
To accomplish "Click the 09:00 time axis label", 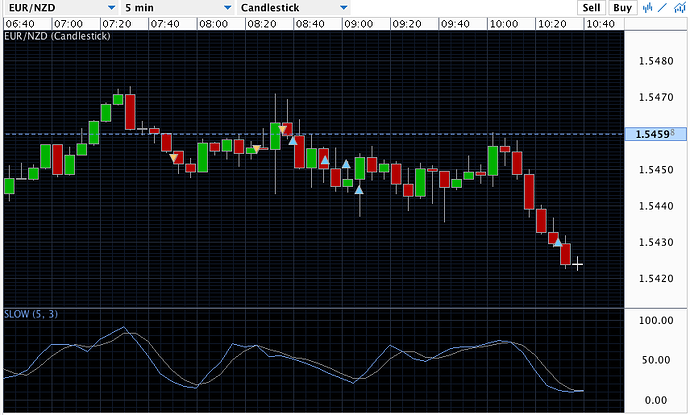I will 359,24.
